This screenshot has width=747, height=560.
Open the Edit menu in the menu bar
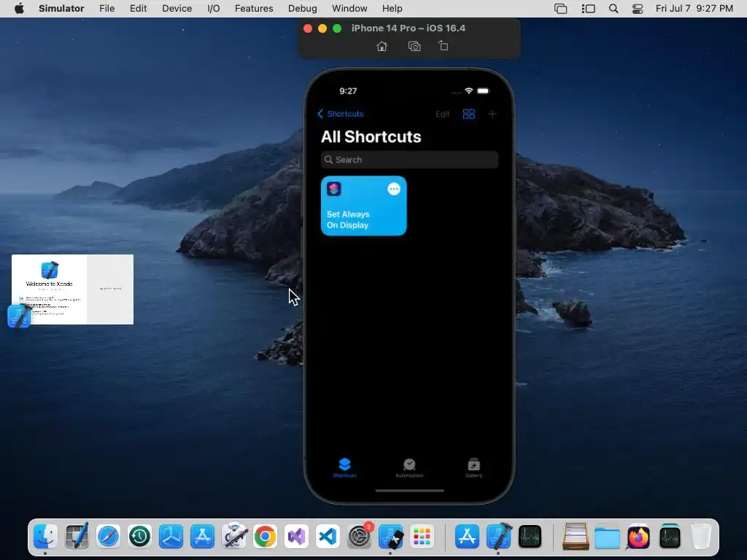click(138, 9)
